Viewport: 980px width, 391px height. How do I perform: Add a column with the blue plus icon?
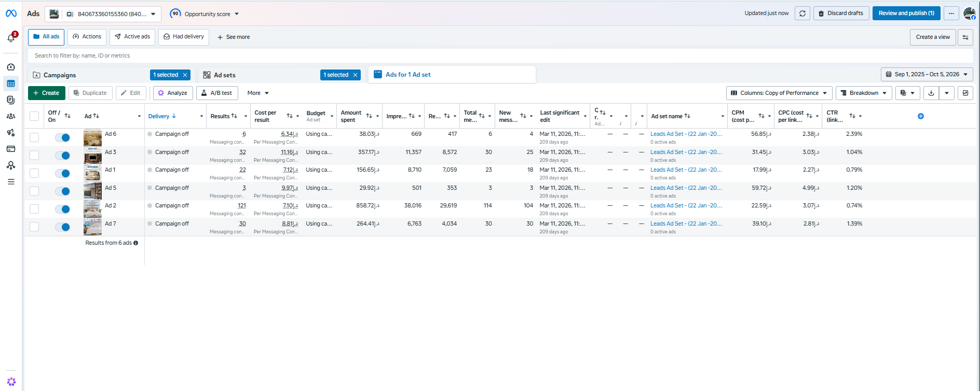pyautogui.click(x=921, y=116)
